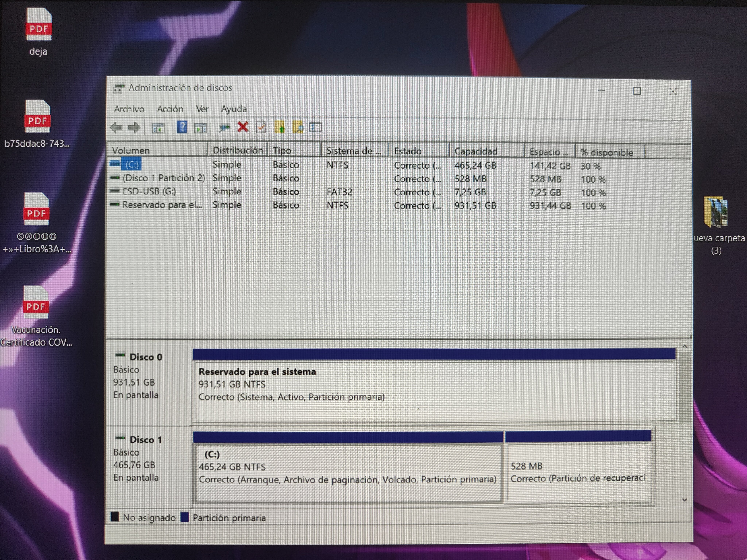
Task: Close the Administración de discos window
Action: [673, 92]
